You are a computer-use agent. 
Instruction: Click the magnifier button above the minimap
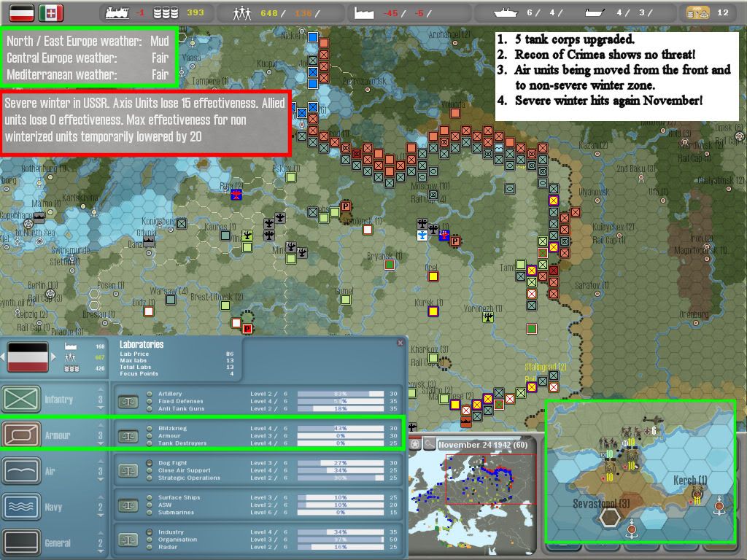[430, 443]
